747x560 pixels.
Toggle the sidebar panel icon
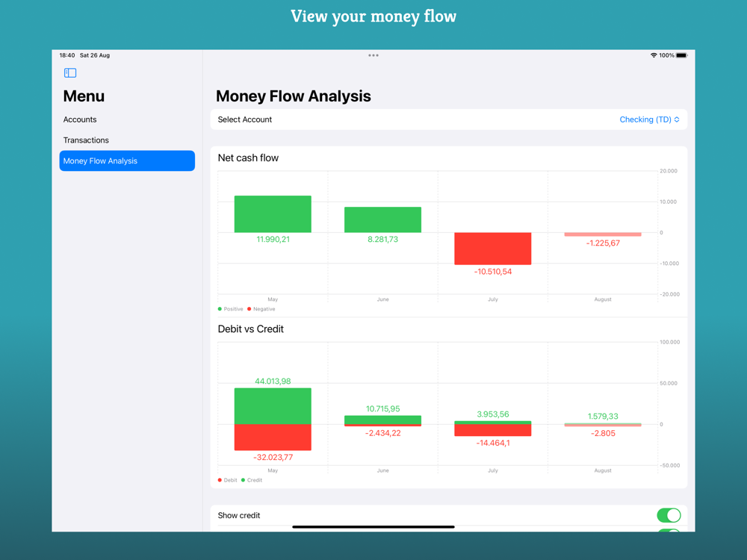click(x=70, y=73)
